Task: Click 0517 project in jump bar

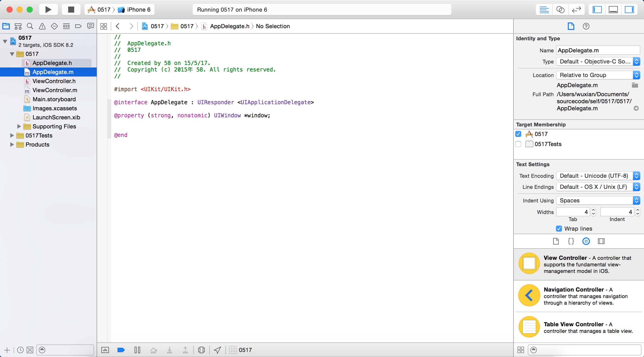Action: point(153,26)
